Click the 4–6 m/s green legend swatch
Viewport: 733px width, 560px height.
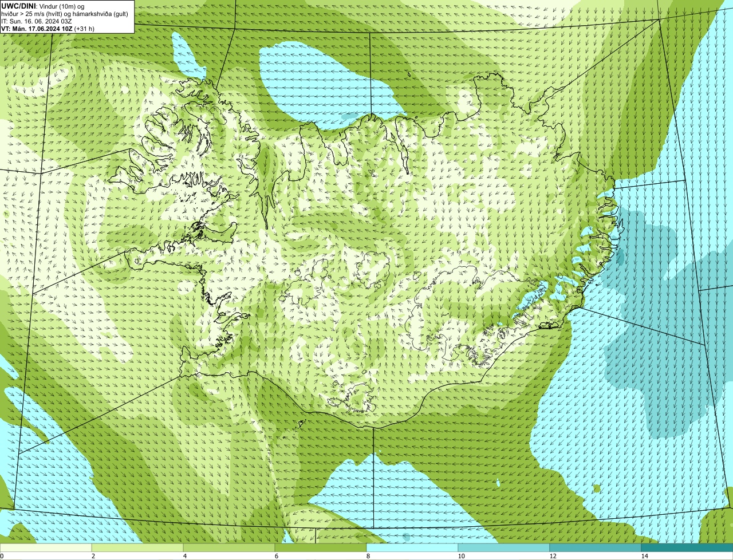click(x=229, y=547)
